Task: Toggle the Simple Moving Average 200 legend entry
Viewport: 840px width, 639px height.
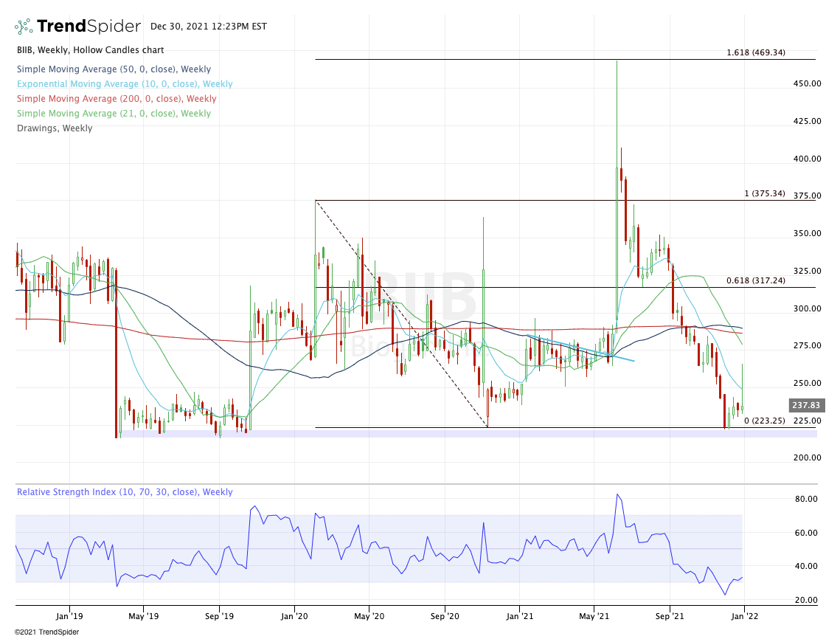Action: tap(117, 99)
